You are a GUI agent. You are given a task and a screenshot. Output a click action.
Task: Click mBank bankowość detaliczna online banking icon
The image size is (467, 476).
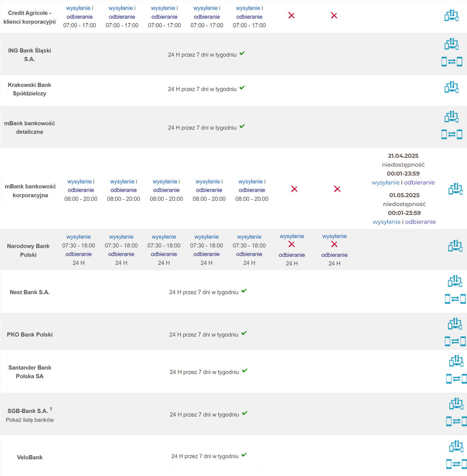(x=452, y=117)
